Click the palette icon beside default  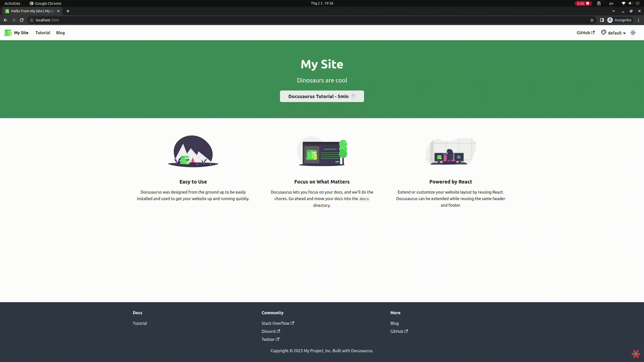point(603,33)
